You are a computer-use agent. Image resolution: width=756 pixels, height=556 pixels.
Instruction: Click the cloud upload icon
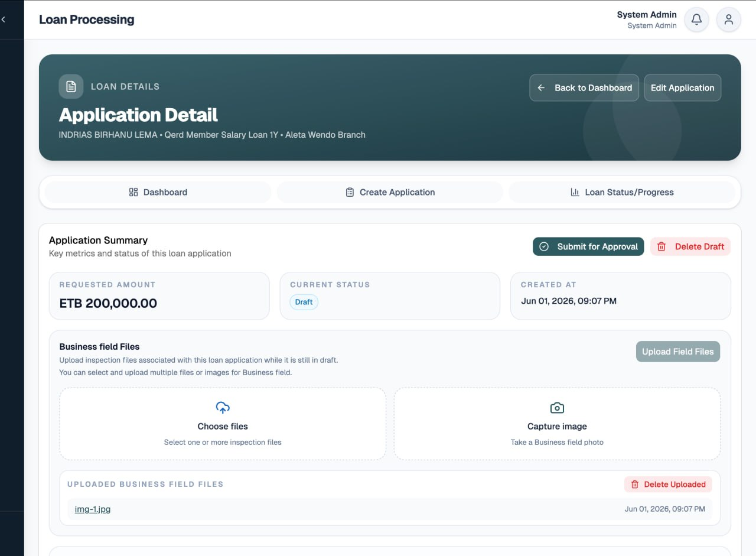point(223,407)
